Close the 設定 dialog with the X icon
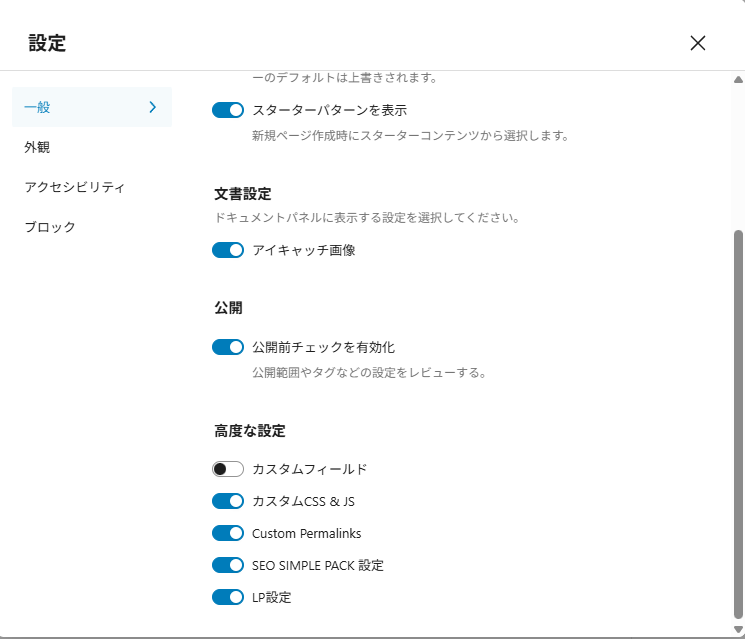Viewport: 745px width, 639px height. 698,43
